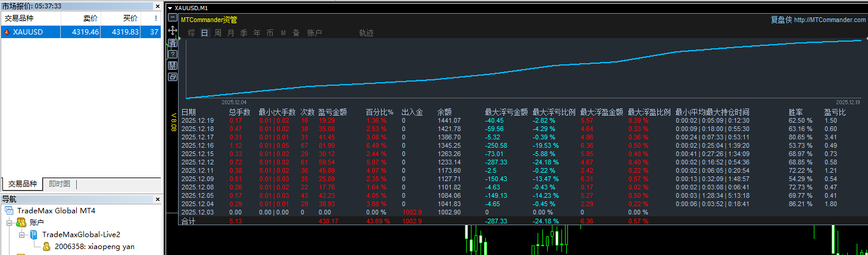Click the 清 clear icon in sidebar
This screenshot has width=868, height=255.
173,43
